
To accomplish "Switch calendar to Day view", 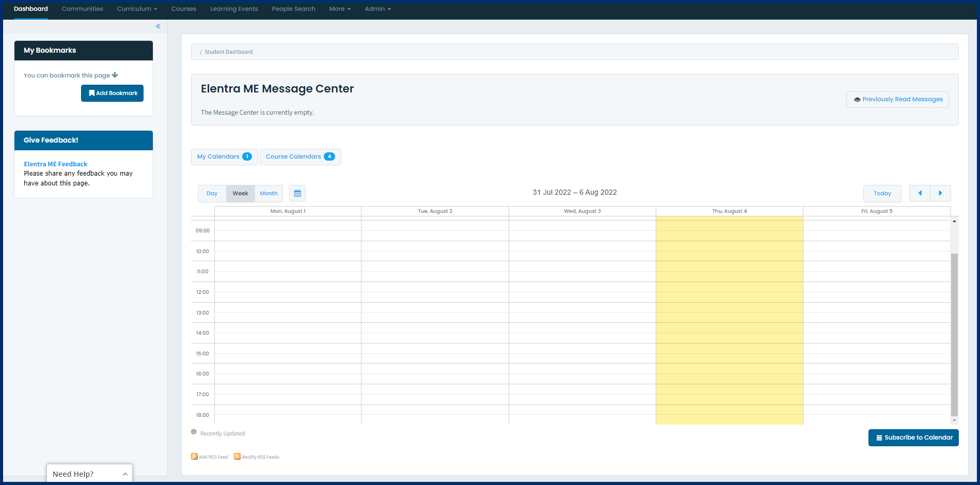I will [x=212, y=193].
